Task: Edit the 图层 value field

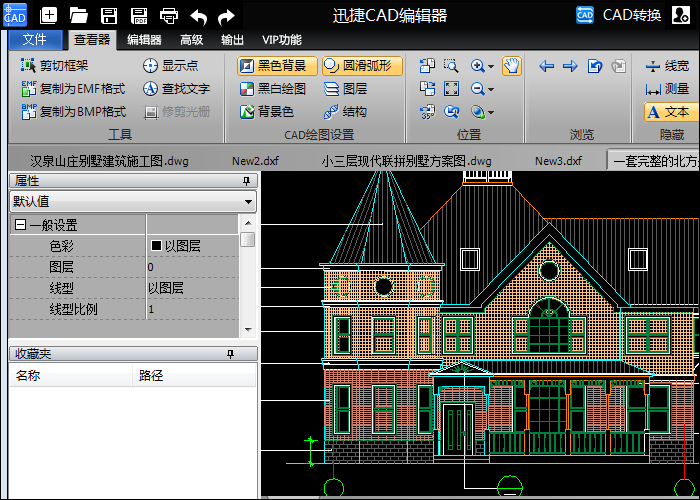Action: tap(193, 267)
